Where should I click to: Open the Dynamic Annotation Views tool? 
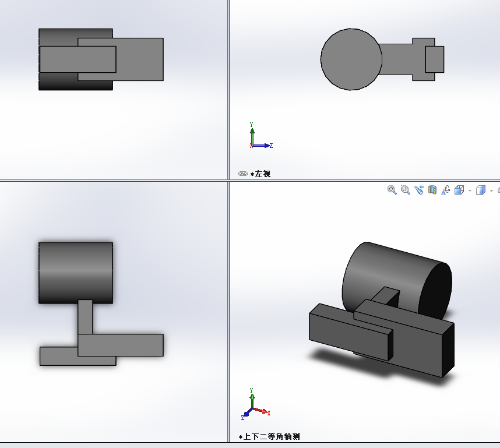(445, 190)
